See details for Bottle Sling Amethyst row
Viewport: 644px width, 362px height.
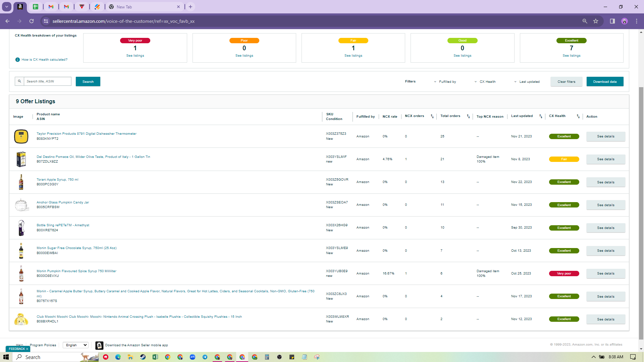click(x=606, y=228)
